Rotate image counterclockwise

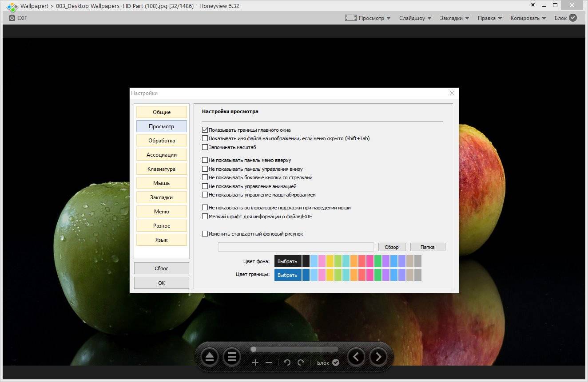pyautogui.click(x=287, y=362)
